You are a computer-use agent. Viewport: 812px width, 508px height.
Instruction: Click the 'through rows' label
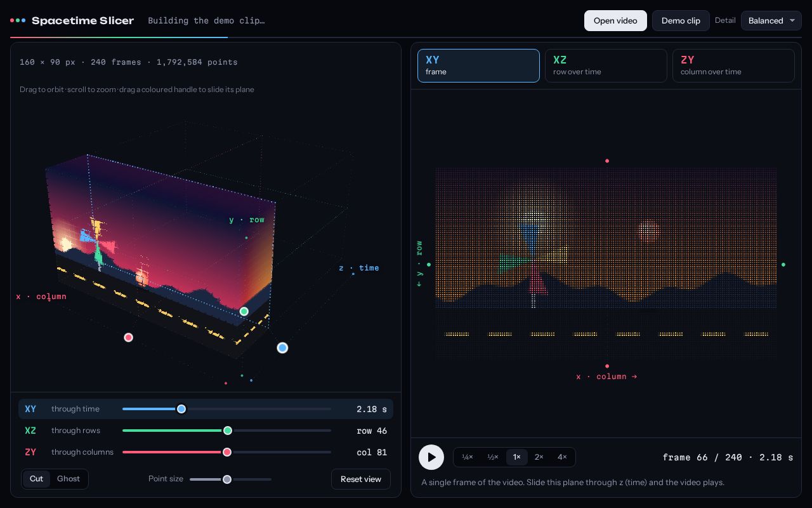(x=75, y=431)
